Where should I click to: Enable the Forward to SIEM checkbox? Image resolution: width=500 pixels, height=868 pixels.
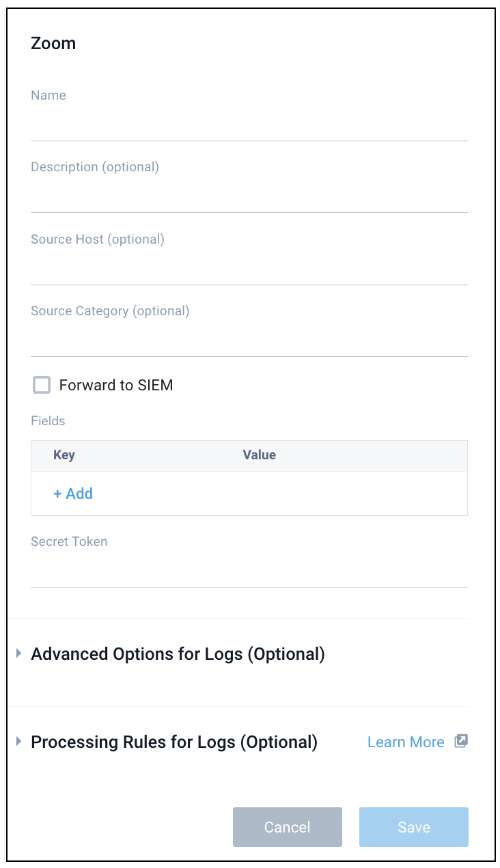click(x=42, y=385)
